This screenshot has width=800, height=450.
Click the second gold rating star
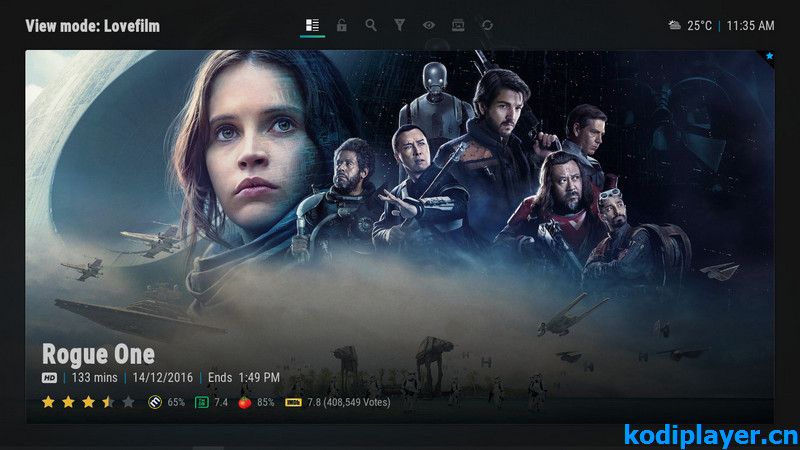[x=68, y=402]
